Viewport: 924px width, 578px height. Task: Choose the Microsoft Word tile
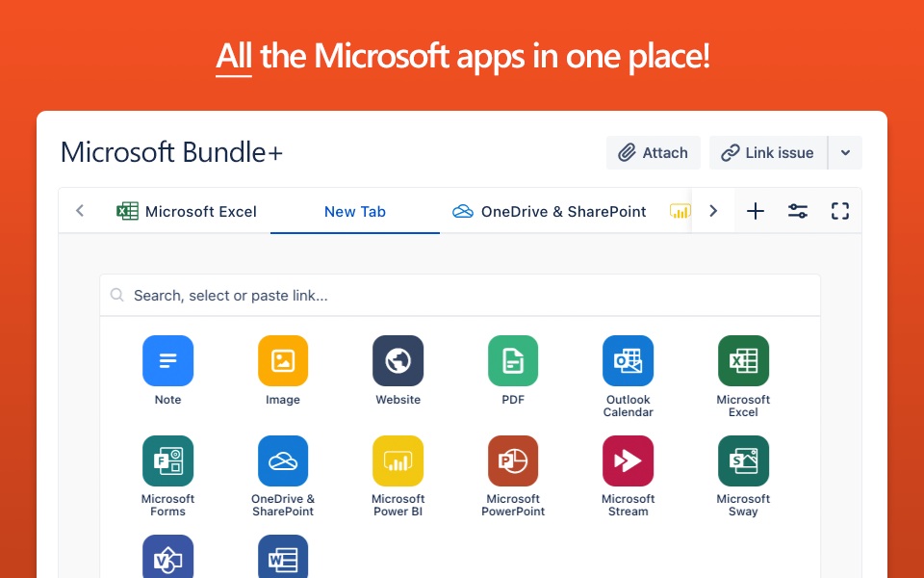(283, 557)
